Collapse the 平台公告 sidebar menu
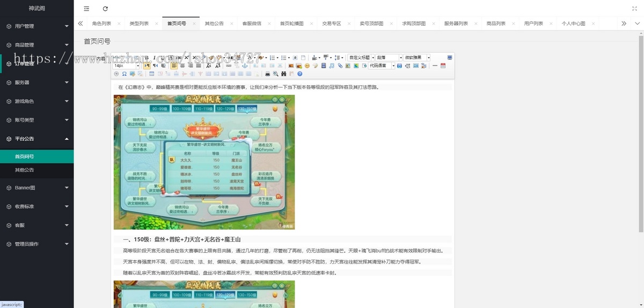This screenshot has width=644, height=308. [x=36, y=138]
